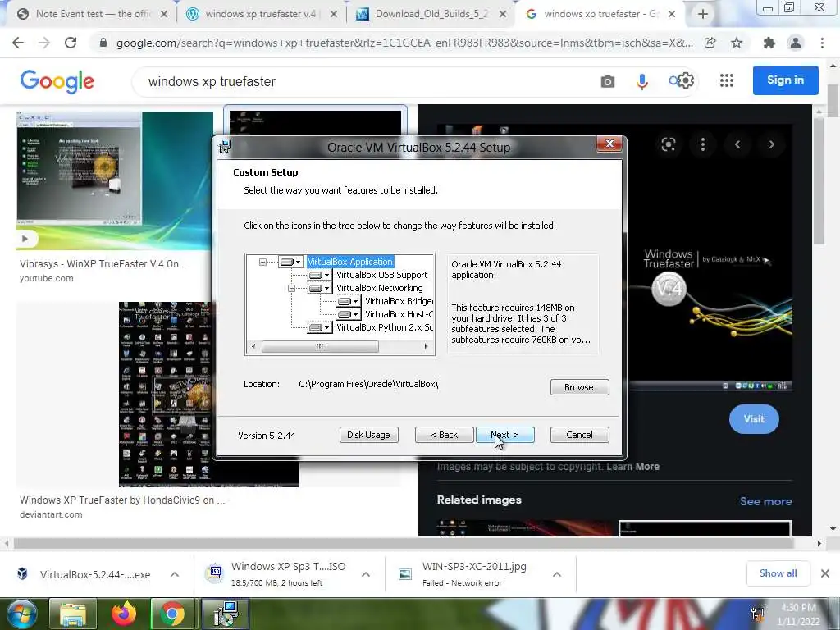
Task: Open VirtualBox-5.2.44 exe download options
Action: [x=174, y=574]
